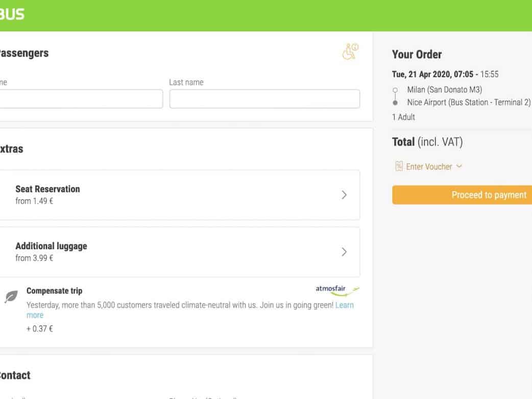Open the Enter Voucher dropdown arrow
This screenshot has height=399, width=532.
pyautogui.click(x=459, y=166)
